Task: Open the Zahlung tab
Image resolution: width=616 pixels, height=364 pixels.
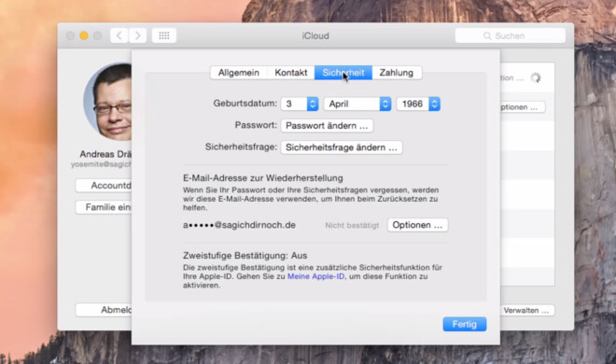Action: click(397, 73)
